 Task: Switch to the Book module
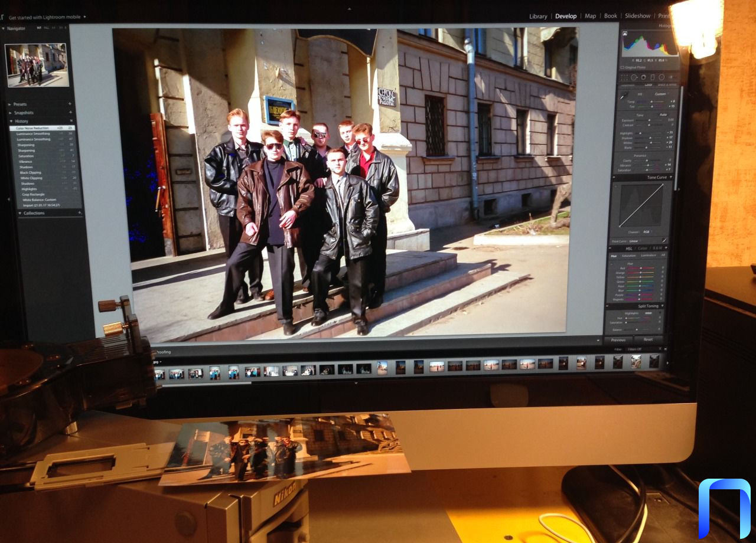point(610,16)
